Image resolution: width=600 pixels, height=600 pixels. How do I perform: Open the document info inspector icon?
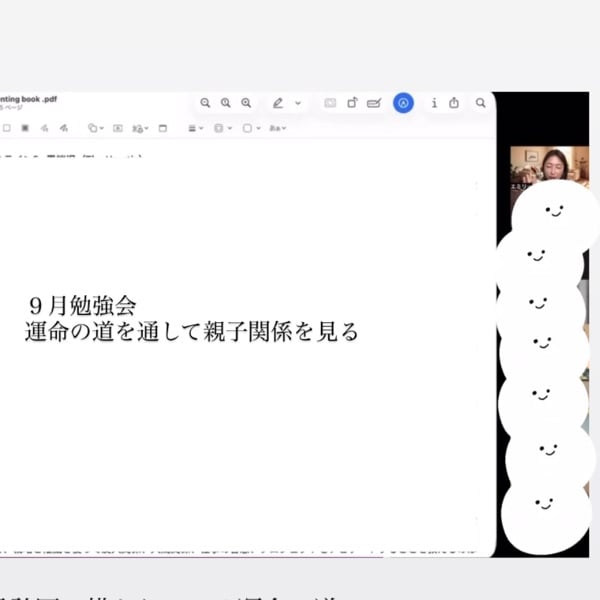pos(434,103)
